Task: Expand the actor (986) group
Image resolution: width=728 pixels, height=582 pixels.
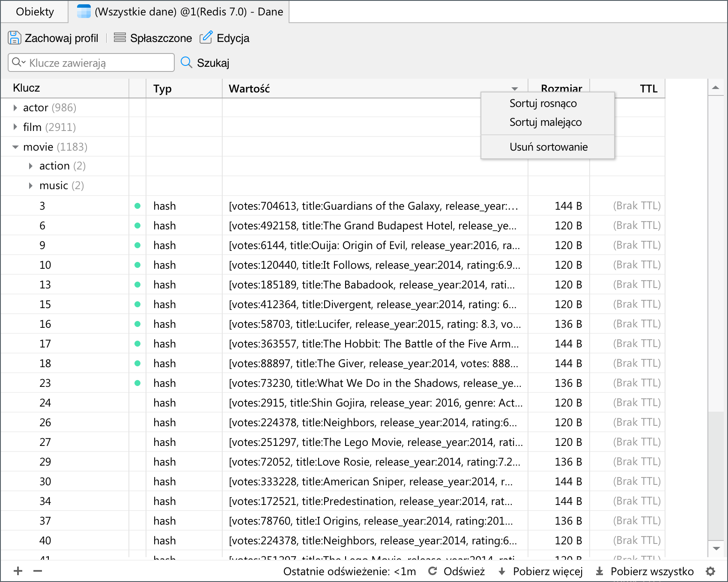Action: (15, 107)
